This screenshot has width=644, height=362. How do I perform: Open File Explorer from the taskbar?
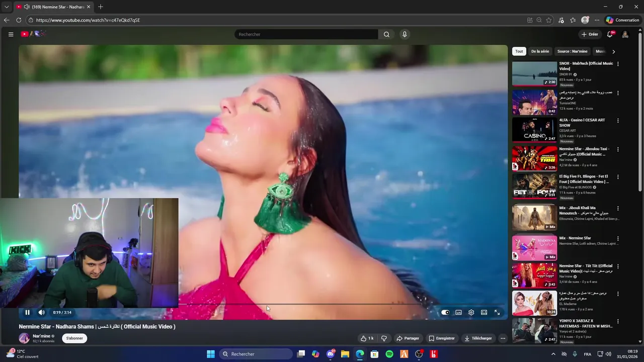click(x=345, y=354)
